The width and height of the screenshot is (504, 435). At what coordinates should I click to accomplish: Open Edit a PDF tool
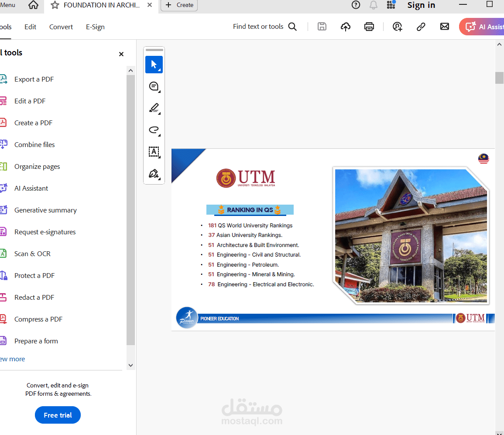click(x=30, y=101)
